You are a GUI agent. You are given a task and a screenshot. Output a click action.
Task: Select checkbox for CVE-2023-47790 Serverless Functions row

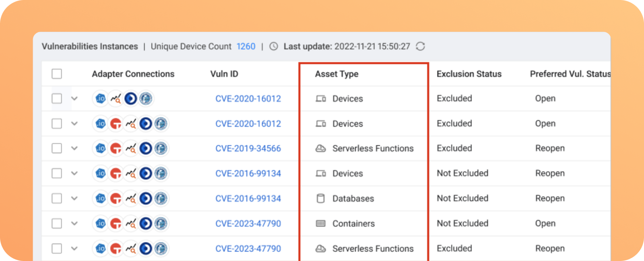(57, 249)
